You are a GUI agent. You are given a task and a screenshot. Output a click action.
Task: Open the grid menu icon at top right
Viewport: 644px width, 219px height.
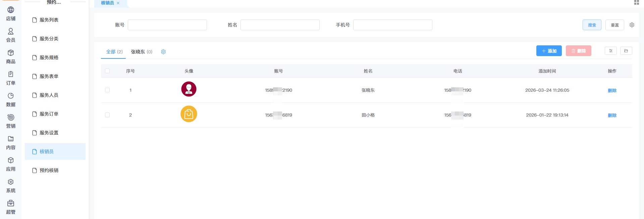(x=637, y=2)
